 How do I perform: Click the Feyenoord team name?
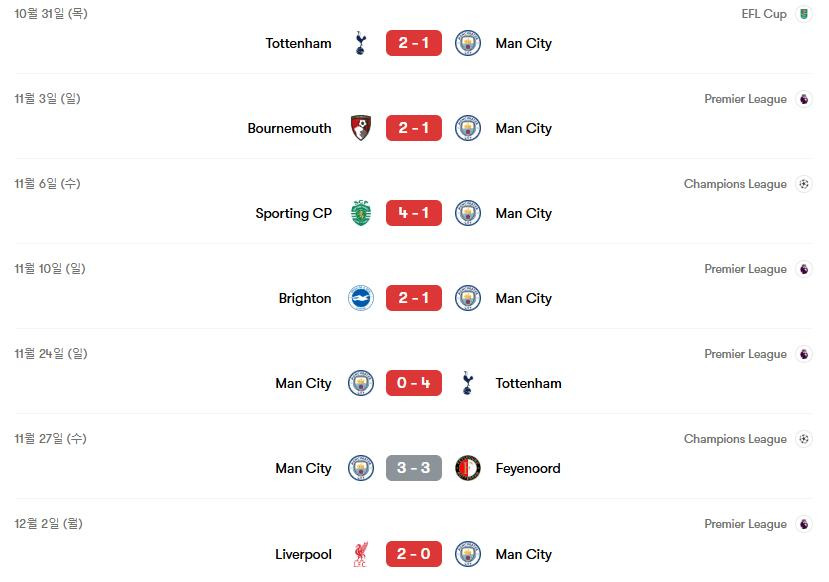point(528,468)
